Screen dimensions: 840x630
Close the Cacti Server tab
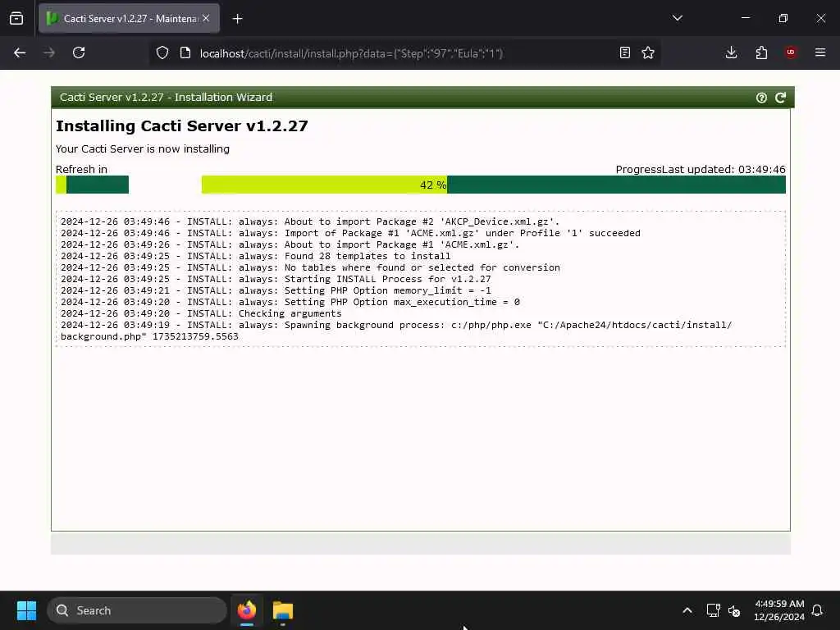pyautogui.click(x=206, y=18)
